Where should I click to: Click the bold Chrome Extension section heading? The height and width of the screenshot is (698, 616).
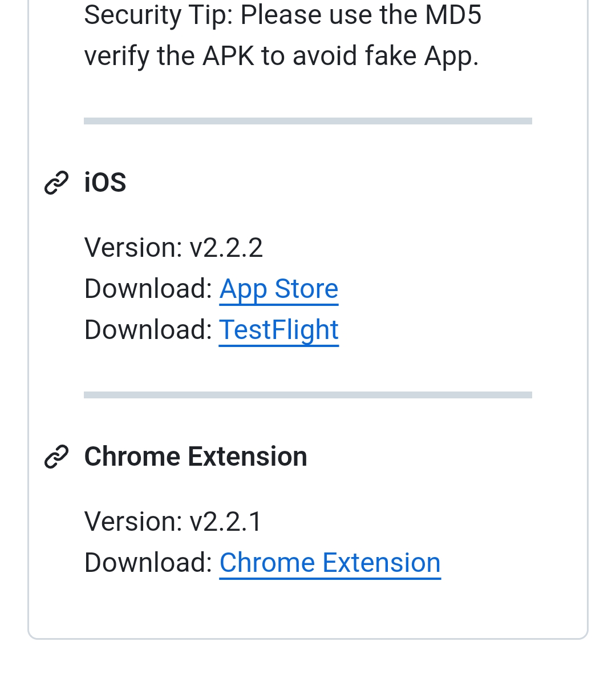pos(196,457)
